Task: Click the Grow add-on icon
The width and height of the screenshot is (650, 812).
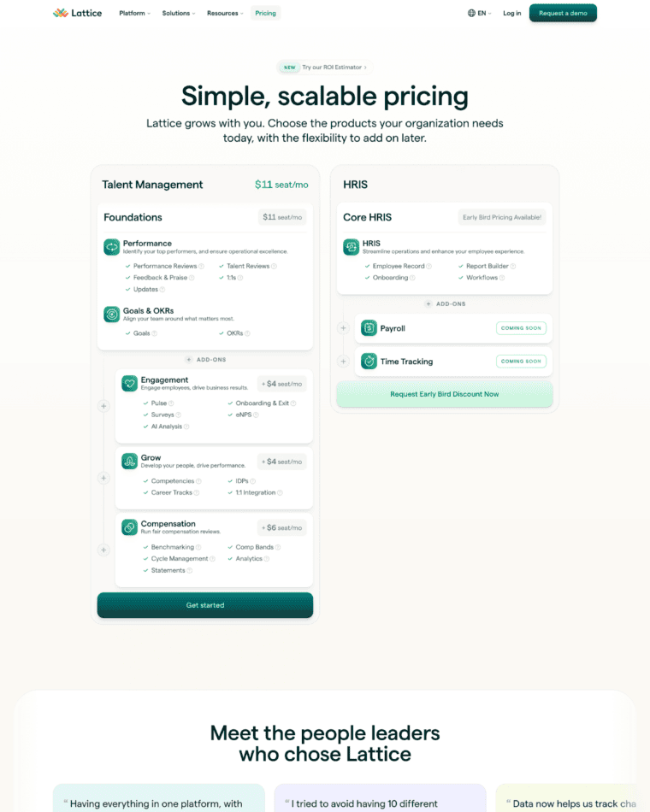Action: 129,461
